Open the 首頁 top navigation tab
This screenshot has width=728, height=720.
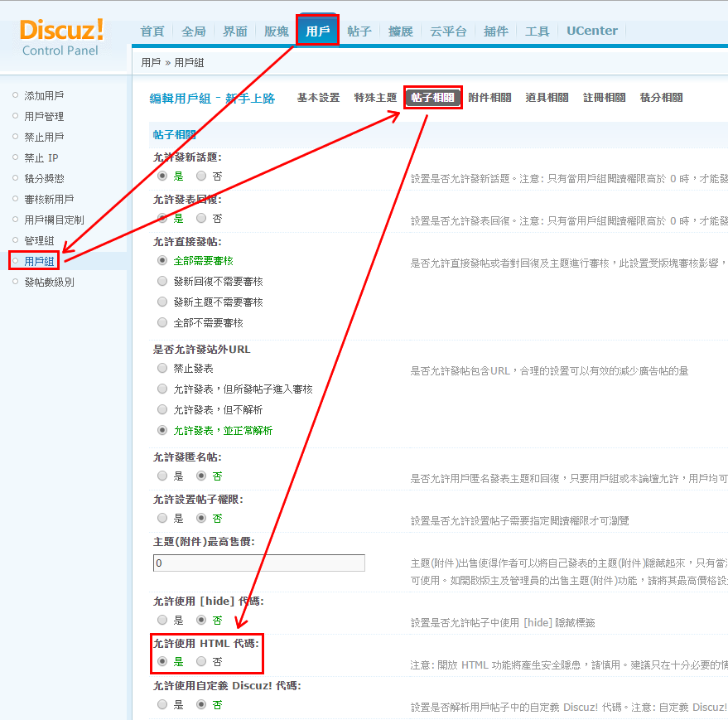[x=152, y=31]
